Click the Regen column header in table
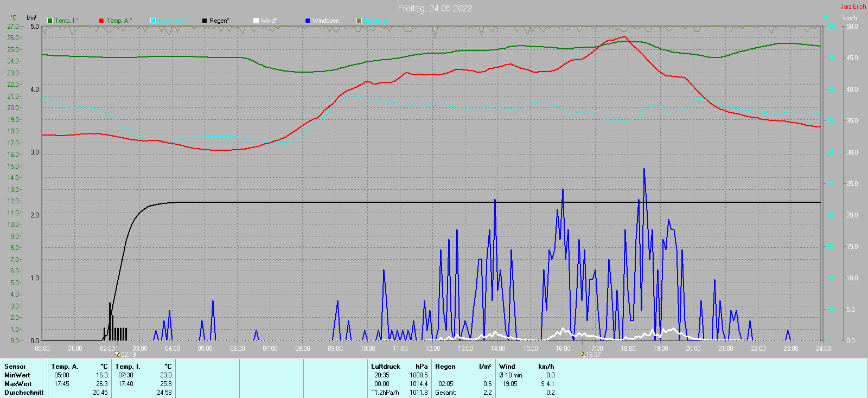Screen dimensions: 868x398 [x=445, y=367]
